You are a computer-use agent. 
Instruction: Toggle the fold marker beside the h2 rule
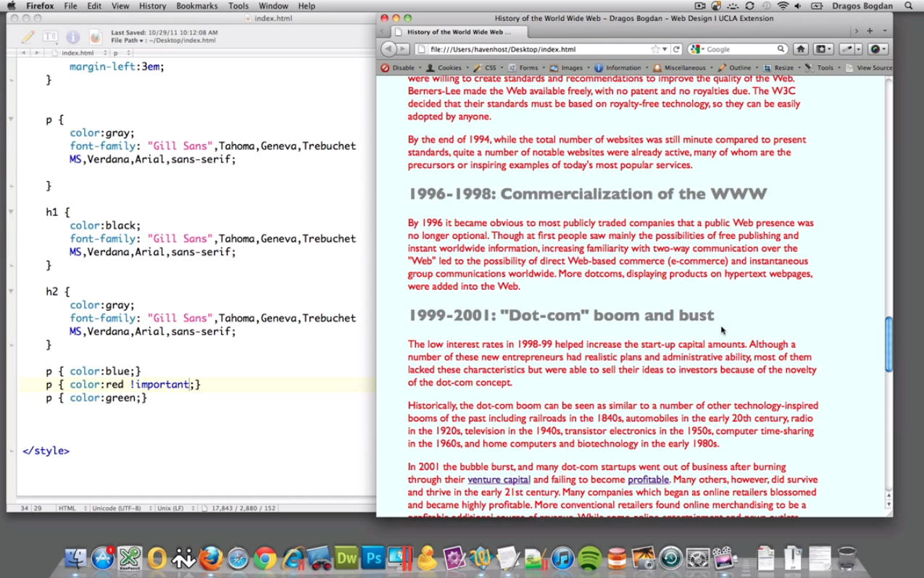click(11, 292)
